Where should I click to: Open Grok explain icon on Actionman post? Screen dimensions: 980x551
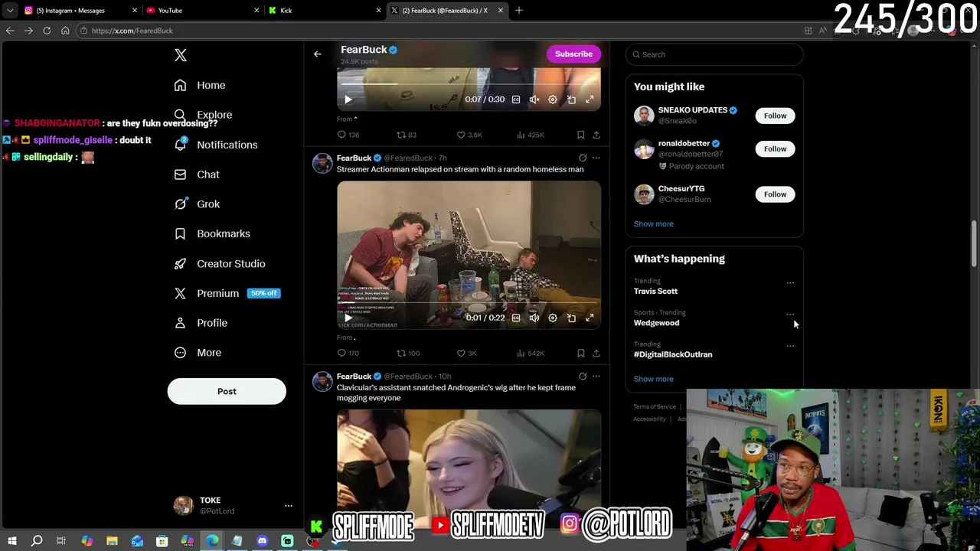(583, 158)
